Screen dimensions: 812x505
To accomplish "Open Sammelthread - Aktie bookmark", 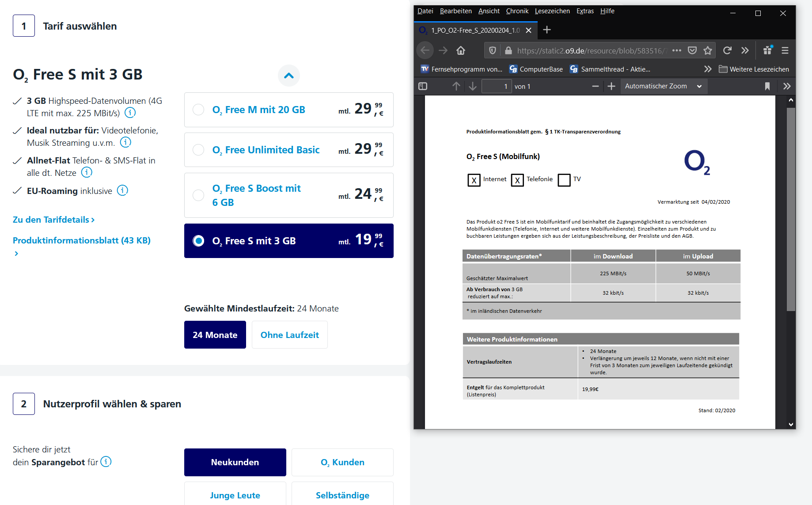I will pyautogui.click(x=610, y=69).
